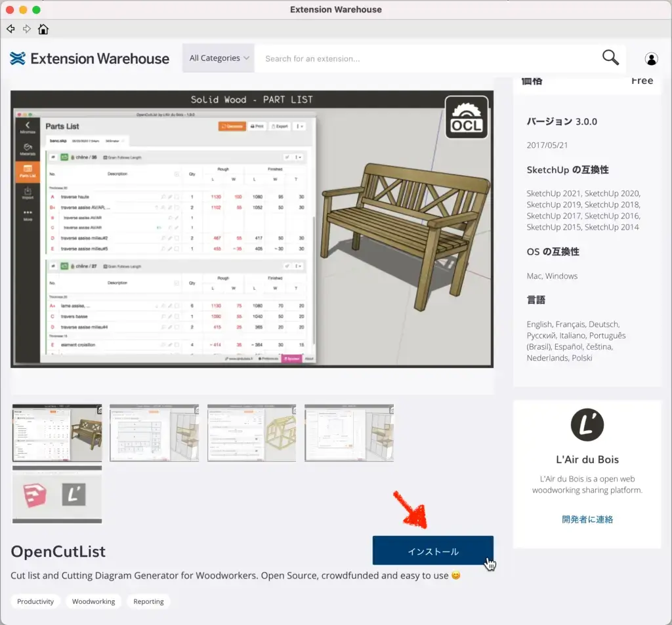This screenshot has height=625, width=672.
Task: Click the OS の互換性 heading
Action: click(x=553, y=252)
